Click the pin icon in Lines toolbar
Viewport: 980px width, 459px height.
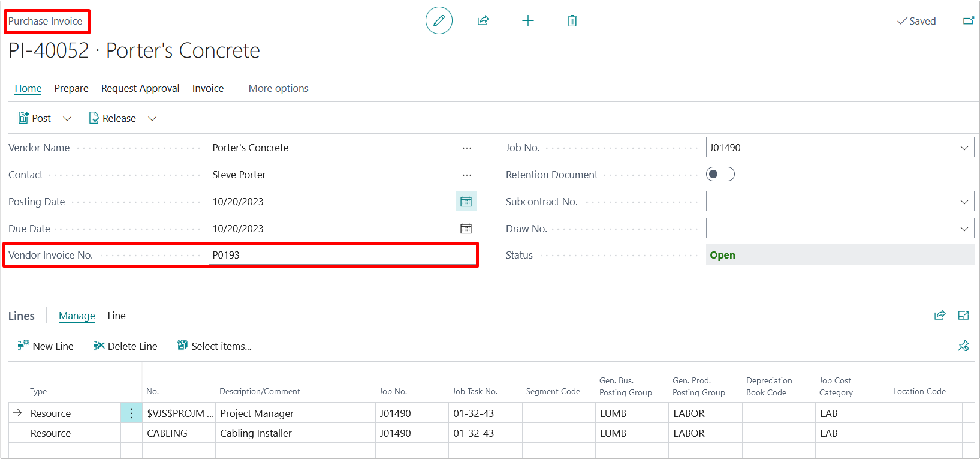click(x=963, y=346)
